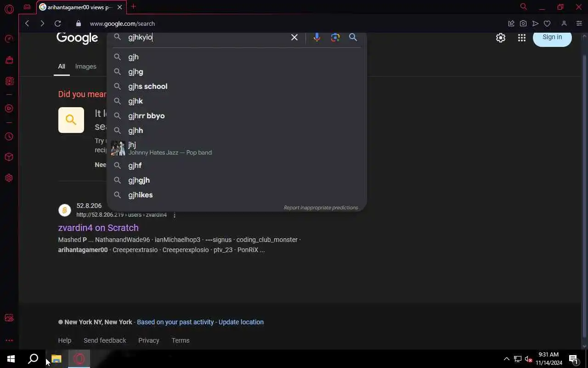Image resolution: width=588 pixels, height=368 pixels.
Task: Open the Player icon in sidebar
Action: coord(9,109)
